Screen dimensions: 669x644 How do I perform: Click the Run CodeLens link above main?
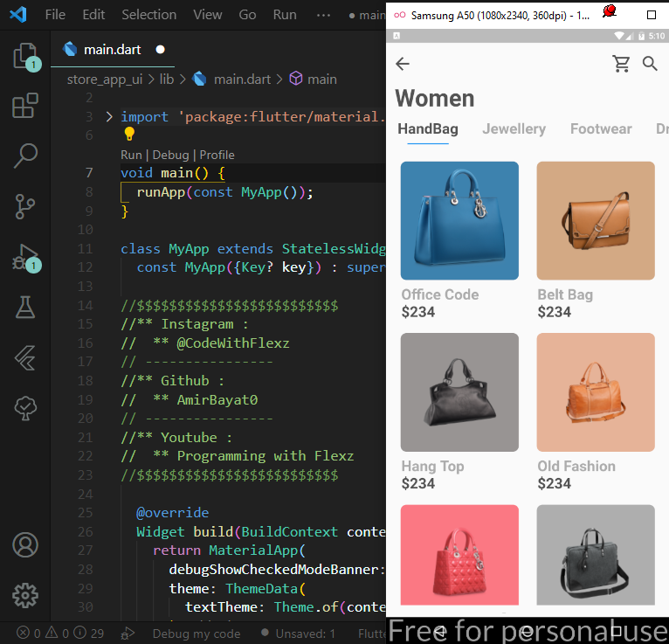point(131,155)
